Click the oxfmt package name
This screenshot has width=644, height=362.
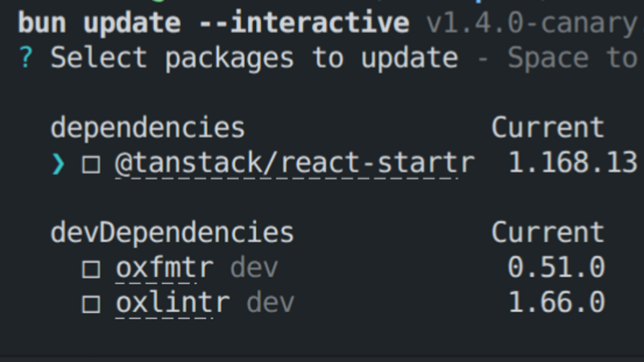[164, 269]
